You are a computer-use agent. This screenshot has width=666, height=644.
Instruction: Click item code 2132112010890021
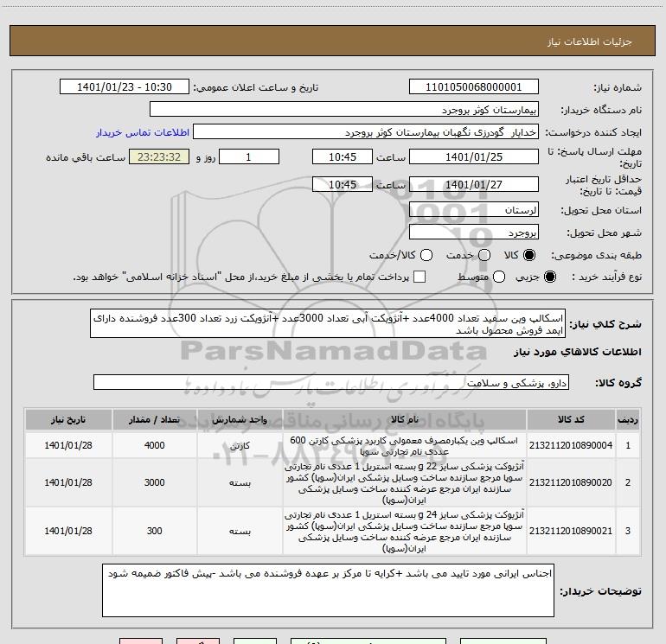click(571, 531)
